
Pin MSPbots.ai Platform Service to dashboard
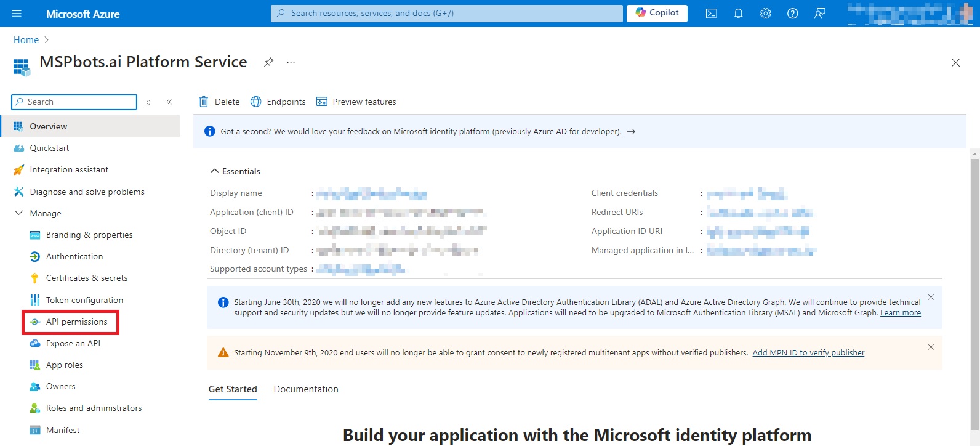268,62
